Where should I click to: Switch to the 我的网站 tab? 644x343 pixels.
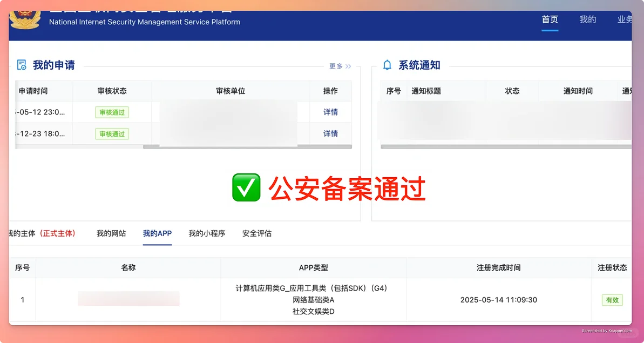coord(111,233)
